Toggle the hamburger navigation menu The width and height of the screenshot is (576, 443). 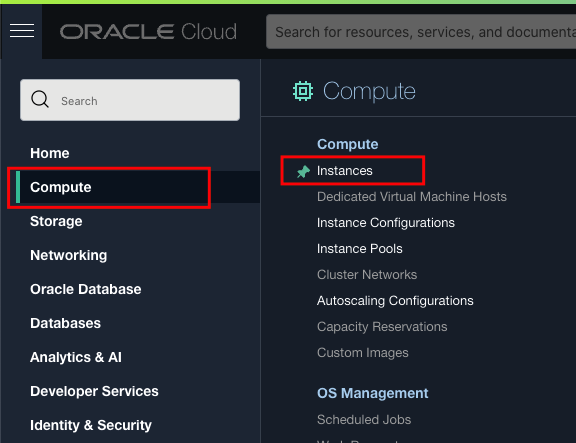(x=22, y=31)
